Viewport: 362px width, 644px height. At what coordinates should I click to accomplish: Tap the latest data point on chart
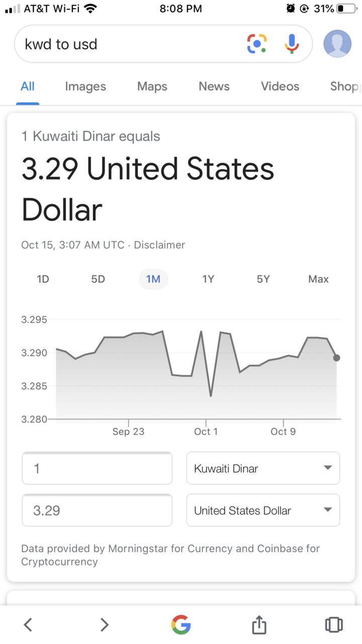[336, 358]
